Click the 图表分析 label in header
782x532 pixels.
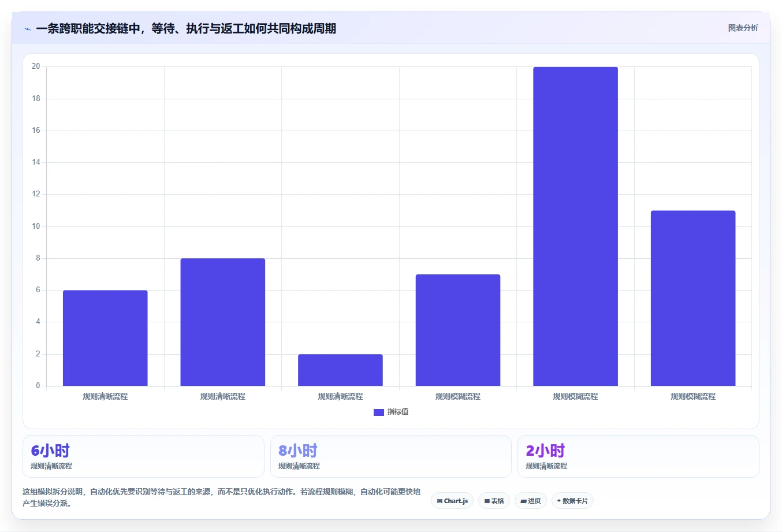743,28
